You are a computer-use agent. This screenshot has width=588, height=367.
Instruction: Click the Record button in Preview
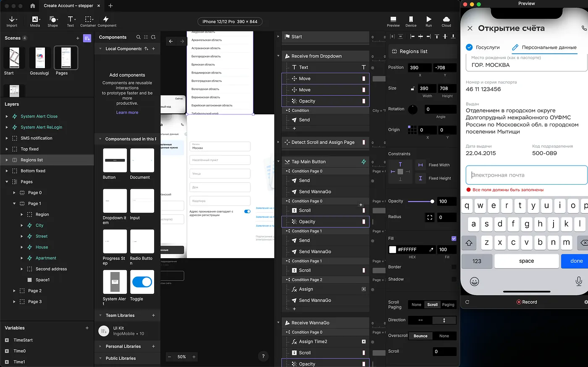[x=526, y=302]
